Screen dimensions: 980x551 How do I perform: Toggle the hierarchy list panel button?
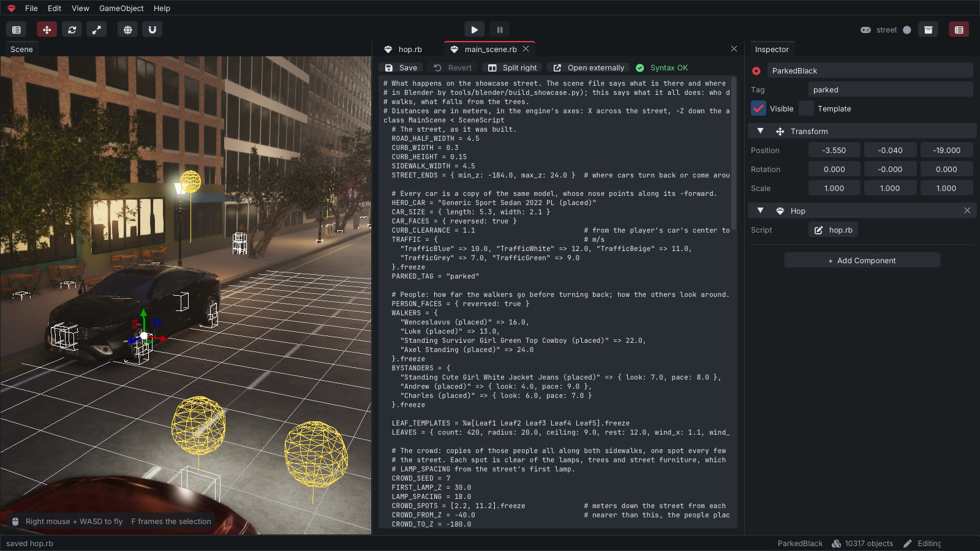point(17,29)
